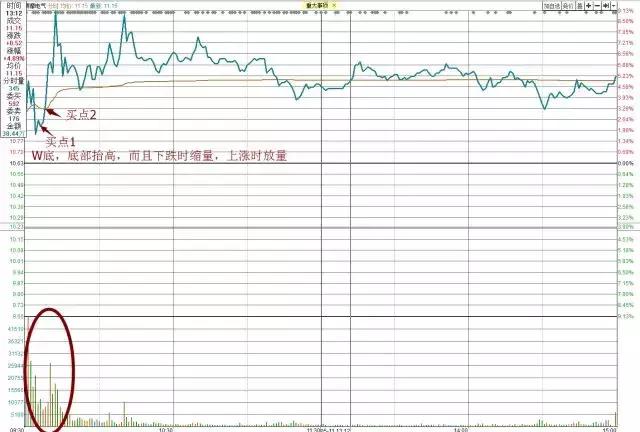Click the 09:30 time axis label

coord(17,430)
